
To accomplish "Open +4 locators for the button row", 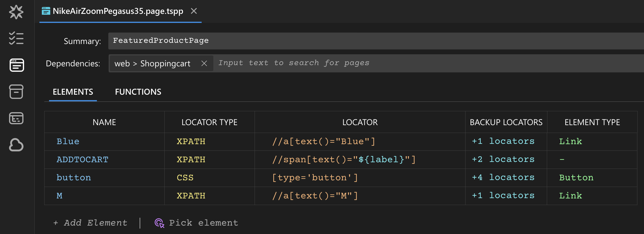I will [503, 177].
